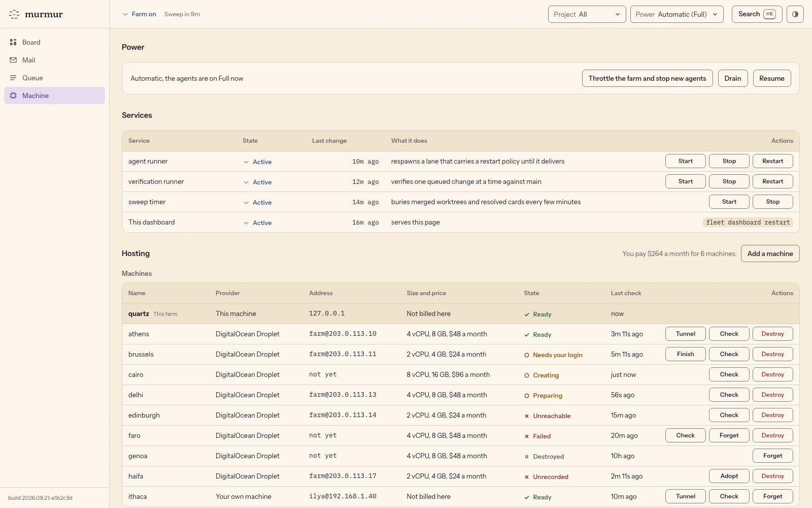Start the agent runner service
Viewport: 812px width, 508px height.
[x=686, y=161]
